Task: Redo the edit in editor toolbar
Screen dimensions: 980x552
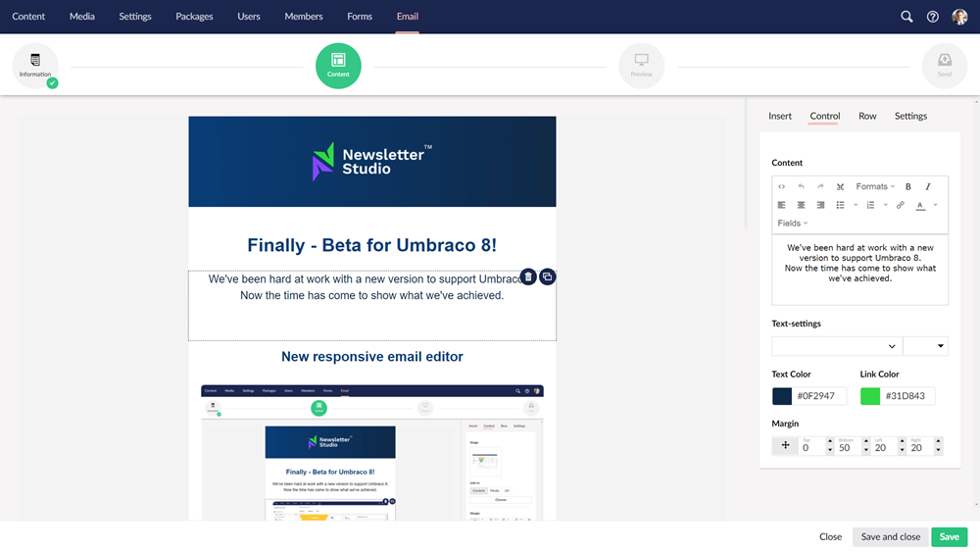Action: pyautogui.click(x=820, y=186)
